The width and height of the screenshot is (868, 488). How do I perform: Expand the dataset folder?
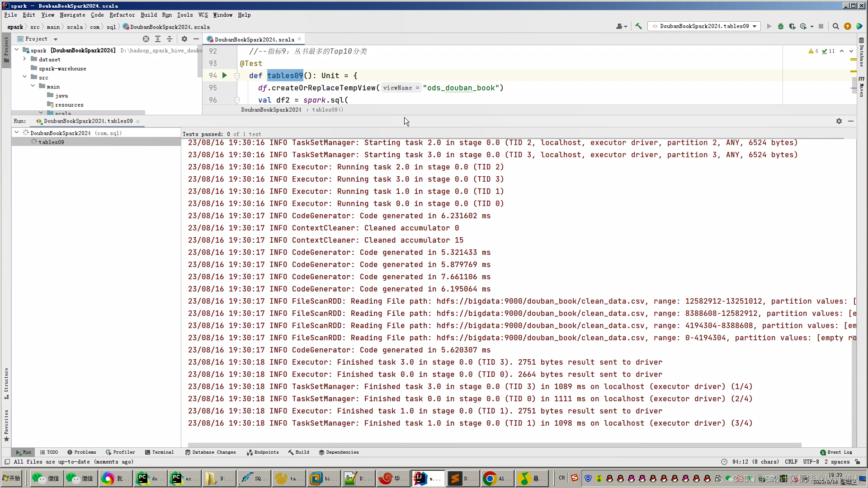tap(25, 59)
